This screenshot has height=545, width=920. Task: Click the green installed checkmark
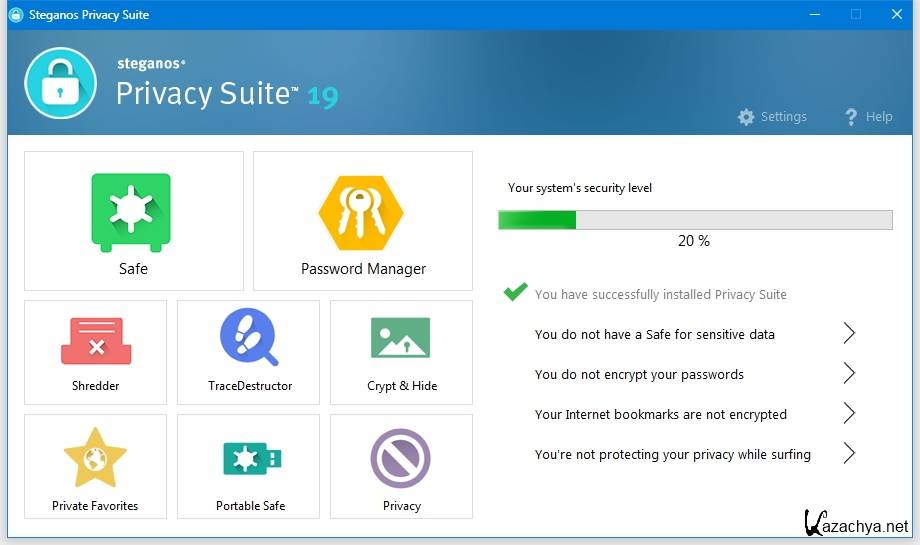coord(515,293)
